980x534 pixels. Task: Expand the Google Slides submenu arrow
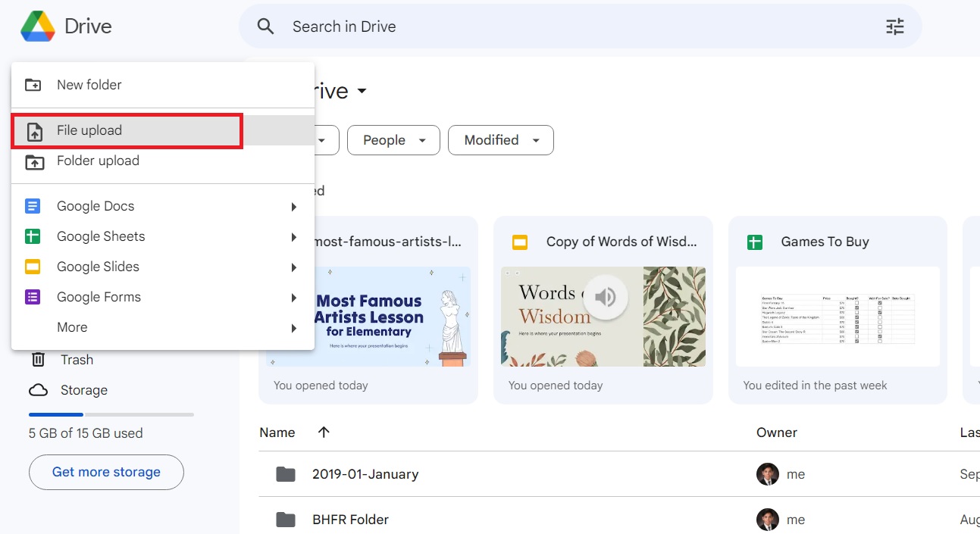[x=293, y=267]
